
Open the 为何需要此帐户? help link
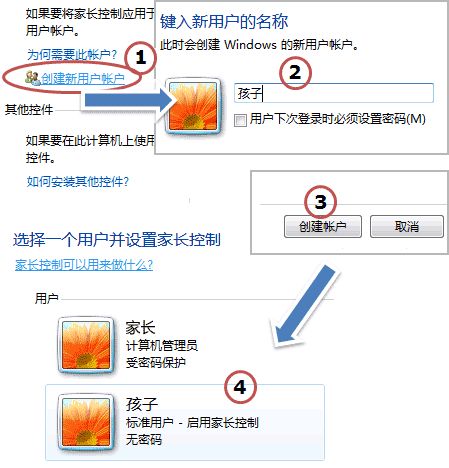[72, 55]
